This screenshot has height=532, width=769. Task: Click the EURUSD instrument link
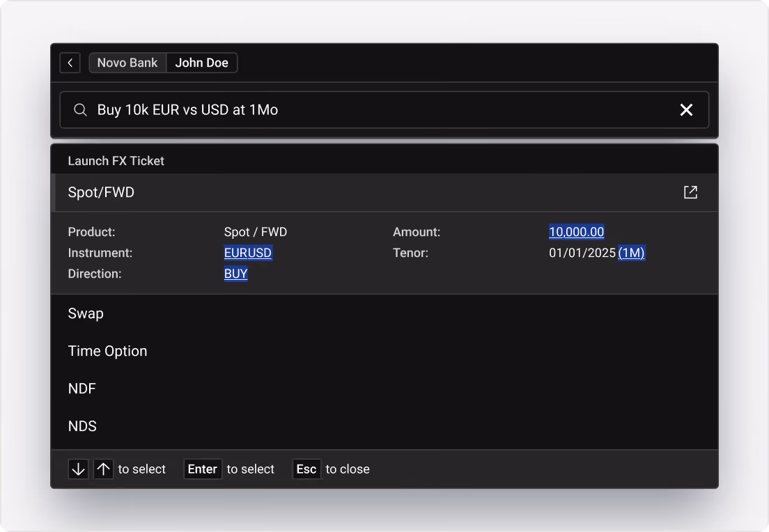(248, 253)
